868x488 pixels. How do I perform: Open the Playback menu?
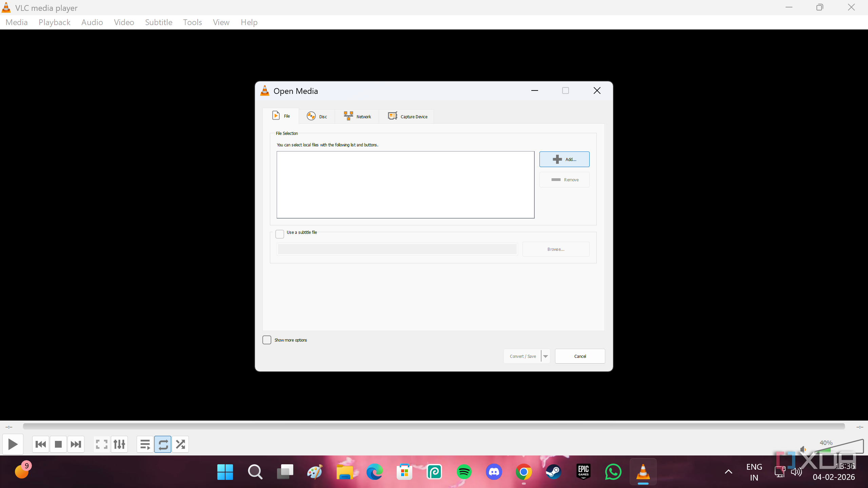(x=54, y=22)
